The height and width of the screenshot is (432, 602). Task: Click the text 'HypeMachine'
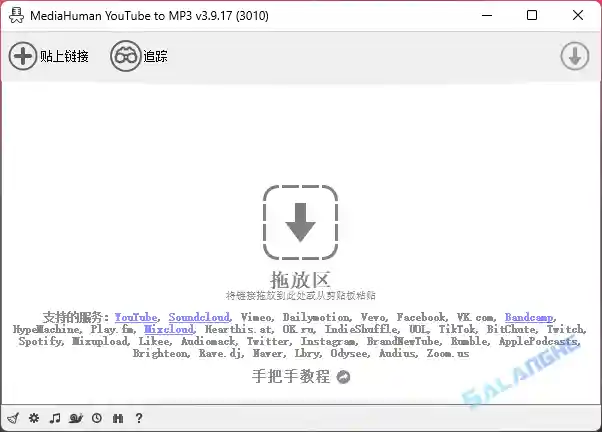point(46,329)
